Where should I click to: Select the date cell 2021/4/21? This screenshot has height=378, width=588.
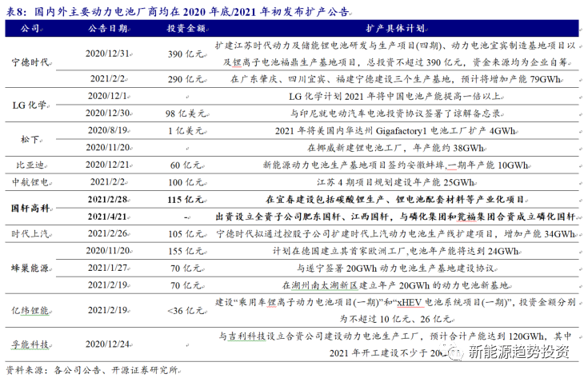click(108, 217)
